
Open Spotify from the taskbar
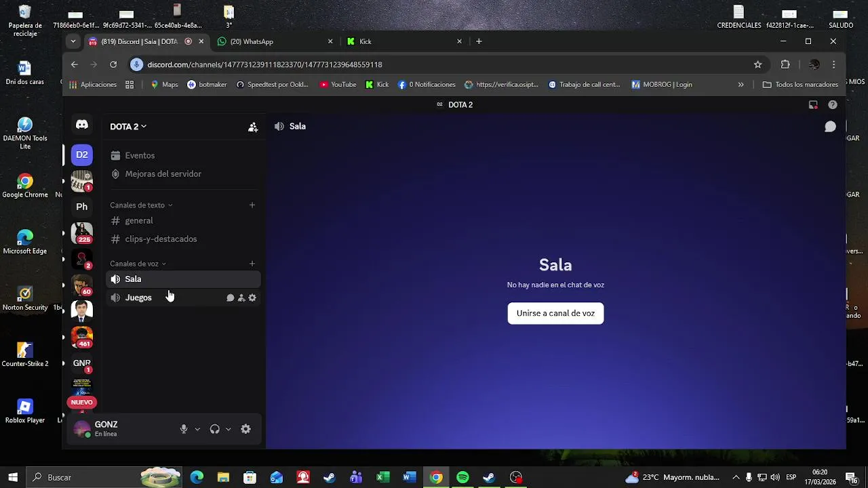[462, 477]
